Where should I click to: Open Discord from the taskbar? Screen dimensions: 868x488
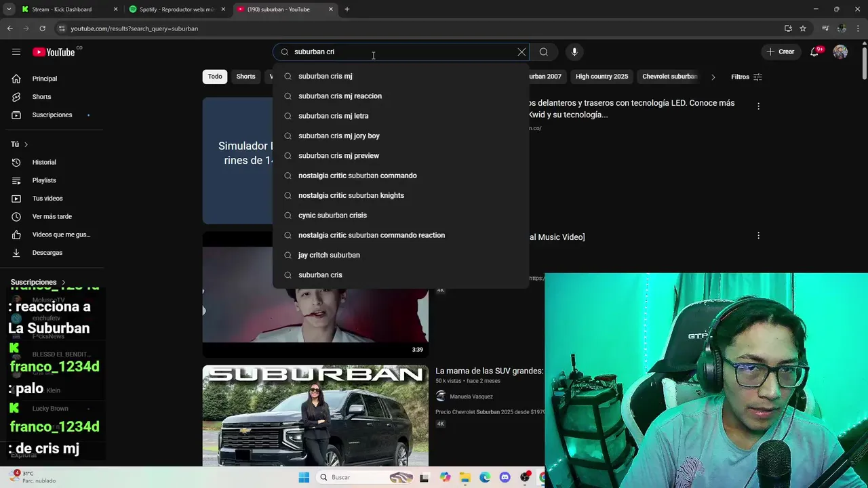click(505, 477)
